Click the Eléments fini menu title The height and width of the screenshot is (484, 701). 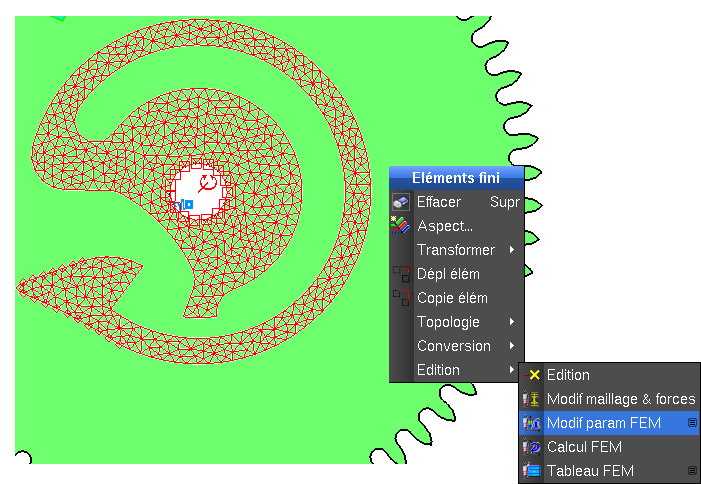click(x=456, y=178)
